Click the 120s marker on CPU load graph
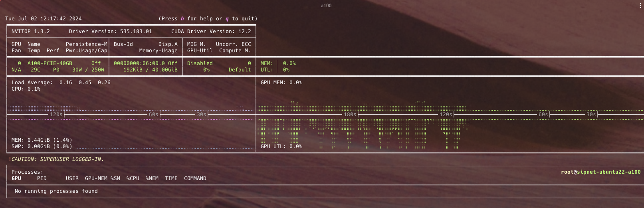The height and width of the screenshot is (208, 644). point(56,115)
